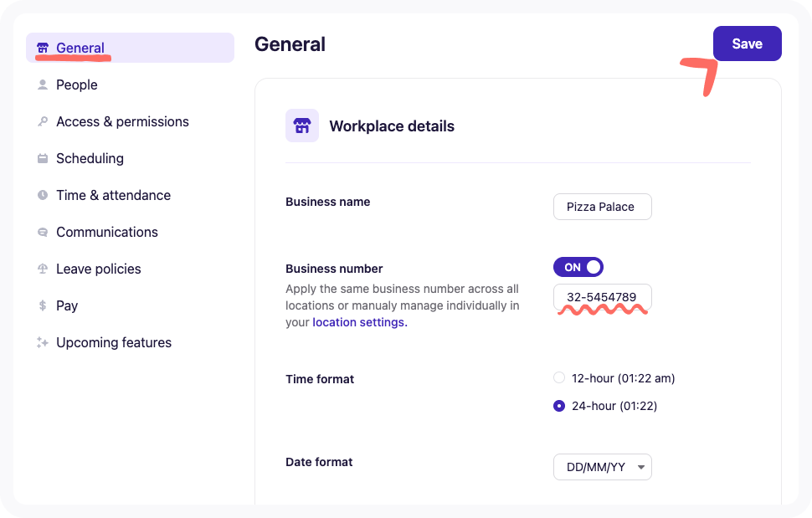Click the Save button
The width and height of the screenshot is (812, 518).
(x=747, y=43)
